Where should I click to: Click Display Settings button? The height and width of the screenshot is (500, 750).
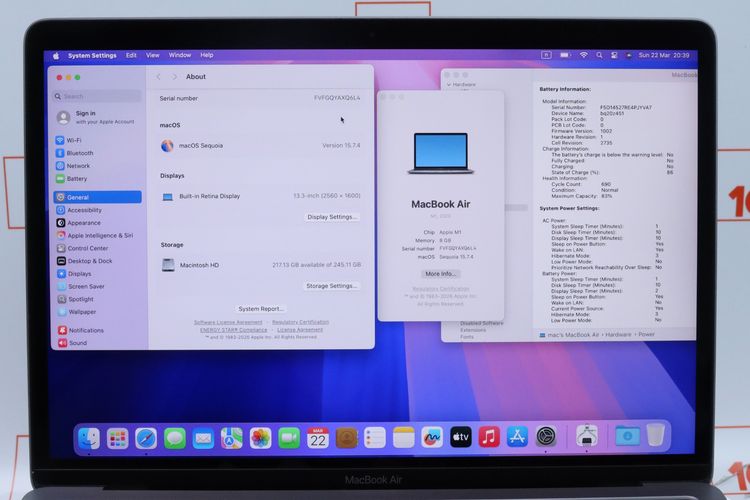[x=332, y=217]
